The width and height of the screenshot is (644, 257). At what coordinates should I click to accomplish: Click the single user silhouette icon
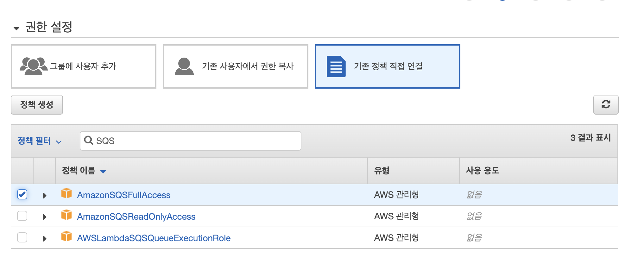184,66
